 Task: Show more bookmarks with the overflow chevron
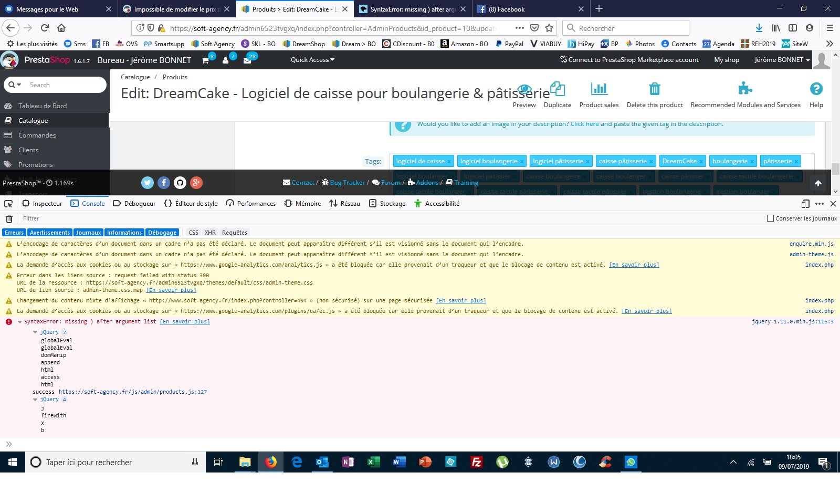(x=829, y=44)
